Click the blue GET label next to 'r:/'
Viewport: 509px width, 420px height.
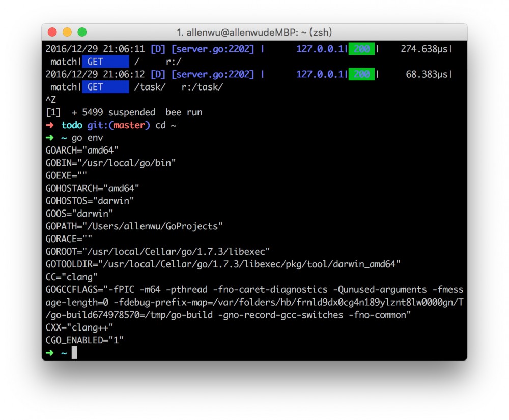pyautogui.click(x=105, y=62)
